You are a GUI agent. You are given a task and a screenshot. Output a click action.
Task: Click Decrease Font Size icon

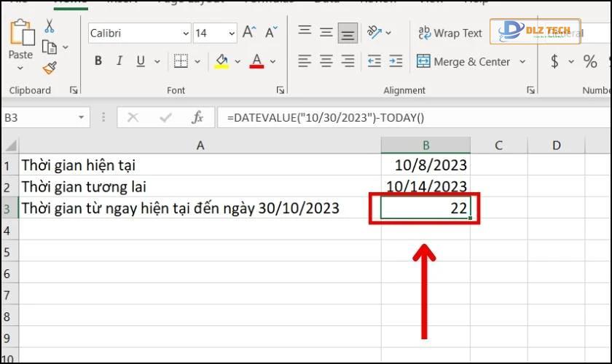click(271, 32)
